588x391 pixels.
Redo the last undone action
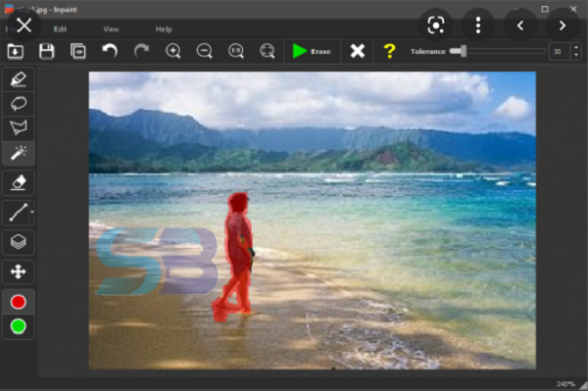pos(141,51)
